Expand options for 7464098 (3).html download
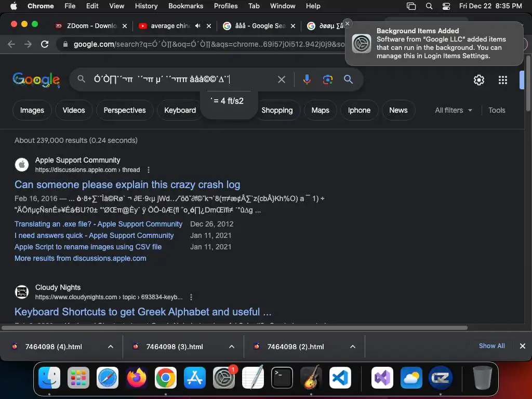 (232, 347)
